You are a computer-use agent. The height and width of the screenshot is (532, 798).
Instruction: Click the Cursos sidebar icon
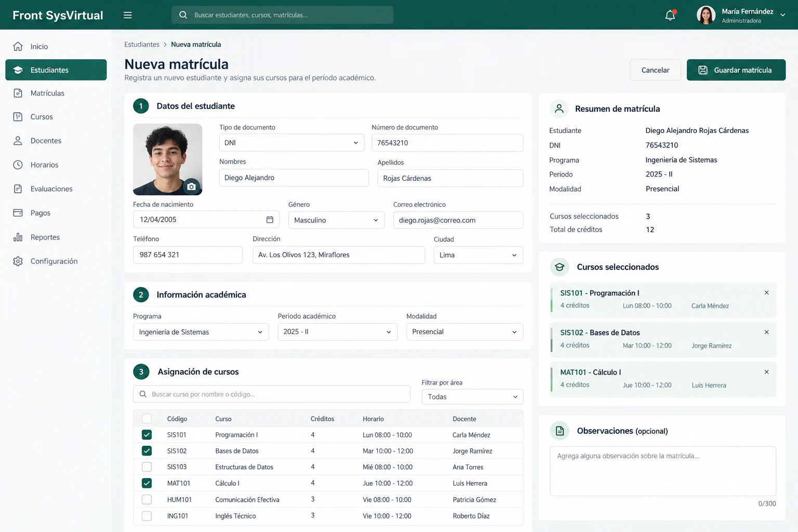(18, 117)
